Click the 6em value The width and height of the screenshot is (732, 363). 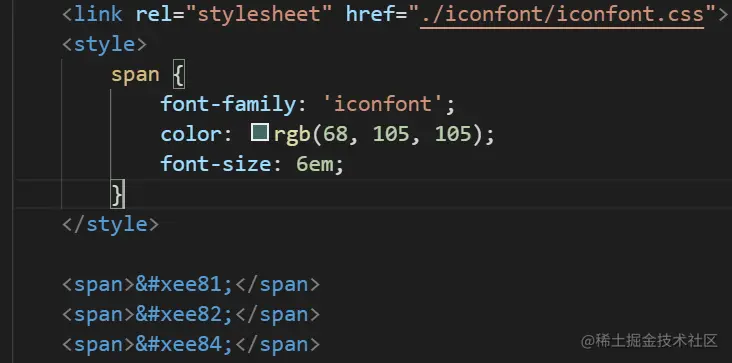(315, 164)
